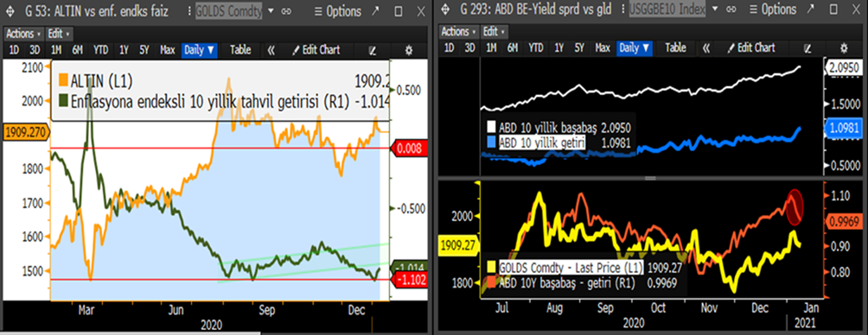Click Edit Chart in G 293 window

point(752,48)
